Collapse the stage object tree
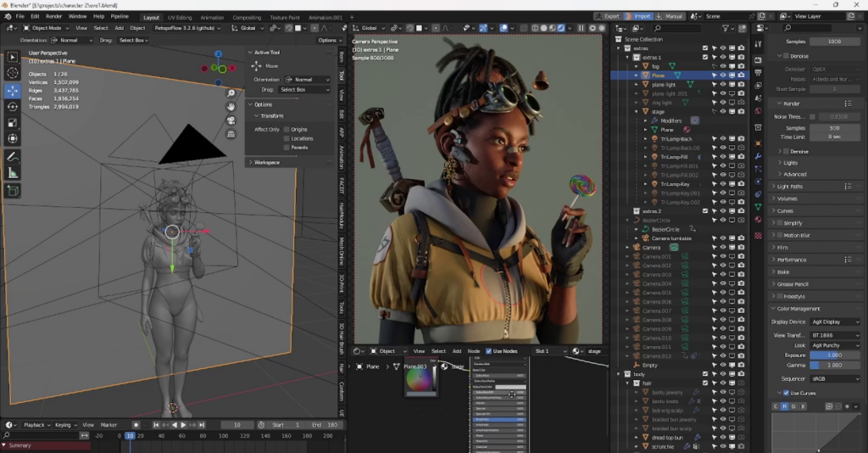The width and height of the screenshot is (868, 453). [637, 111]
